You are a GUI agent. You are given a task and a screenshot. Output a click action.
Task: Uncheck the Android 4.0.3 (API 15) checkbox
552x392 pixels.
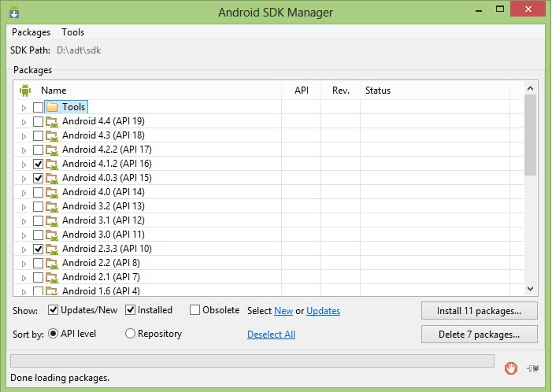pyautogui.click(x=38, y=179)
